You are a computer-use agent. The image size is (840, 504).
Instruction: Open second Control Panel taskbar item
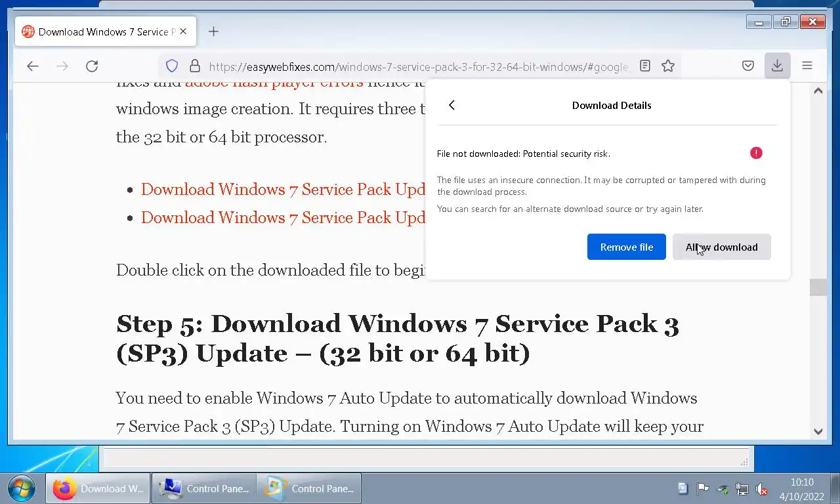(x=309, y=488)
